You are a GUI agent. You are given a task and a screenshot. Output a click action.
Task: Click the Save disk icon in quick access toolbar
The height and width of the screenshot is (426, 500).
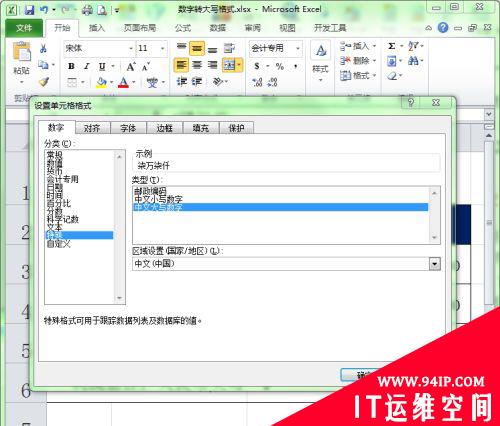(29, 10)
